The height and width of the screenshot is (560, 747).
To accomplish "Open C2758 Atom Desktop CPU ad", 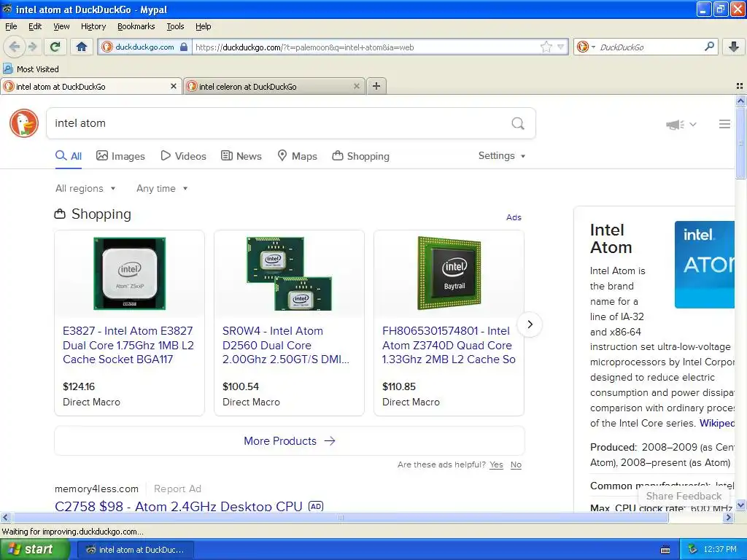I will (x=178, y=506).
